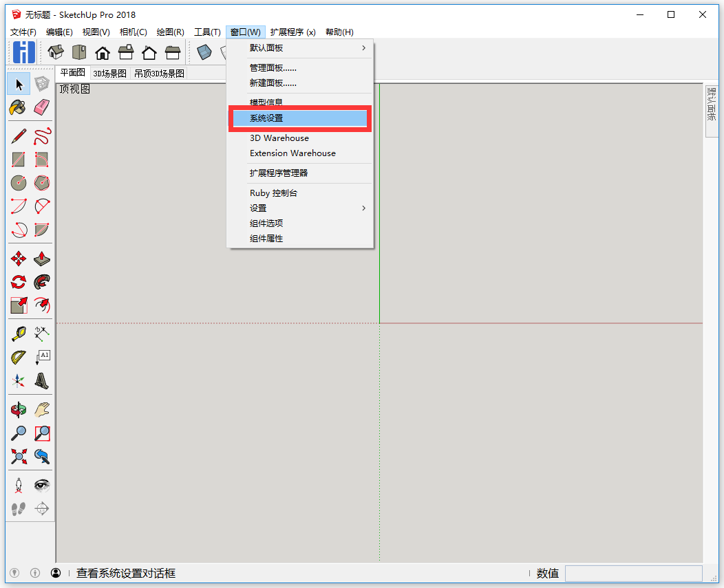
Task: Open the 吊顶3D场景图 tab
Action: click(x=159, y=74)
